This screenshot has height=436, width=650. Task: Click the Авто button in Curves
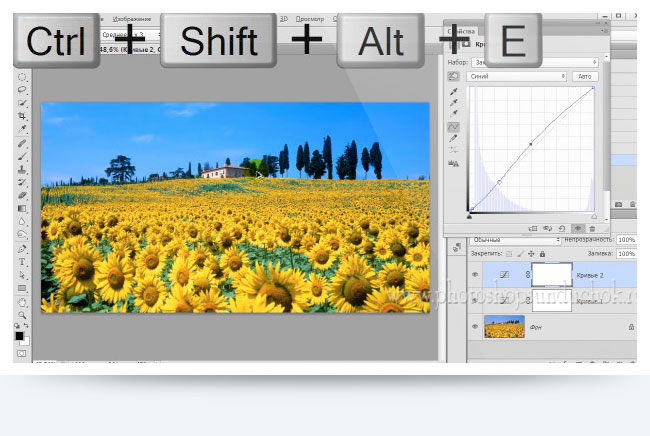[x=585, y=76]
